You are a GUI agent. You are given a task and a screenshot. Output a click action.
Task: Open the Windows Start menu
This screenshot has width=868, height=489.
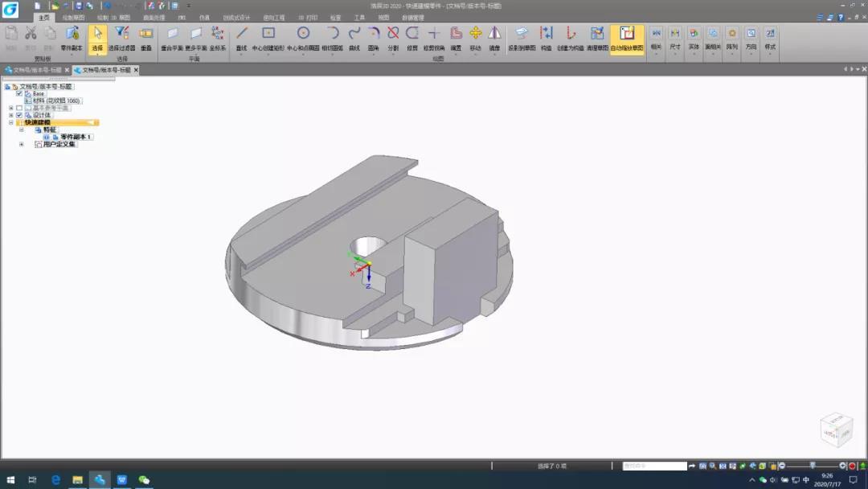tap(10, 479)
